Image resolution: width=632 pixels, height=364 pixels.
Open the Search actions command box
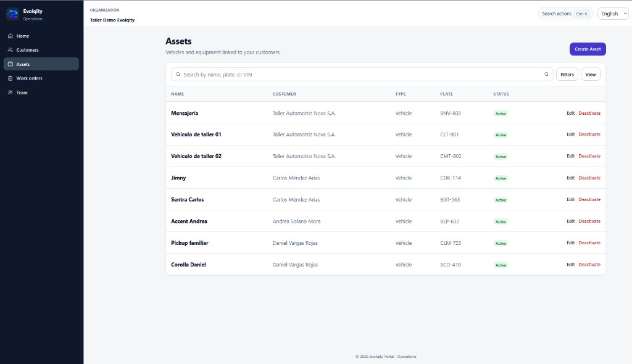click(x=565, y=14)
